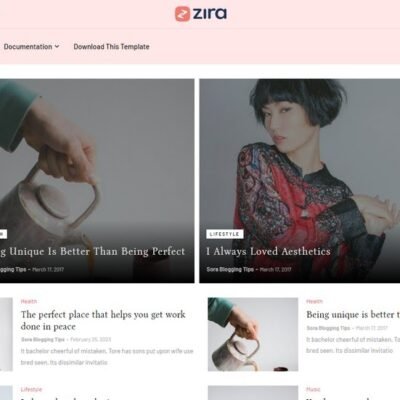Open the Being unique is better post title
This screenshot has width=400, height=400.
coord(353,314)
